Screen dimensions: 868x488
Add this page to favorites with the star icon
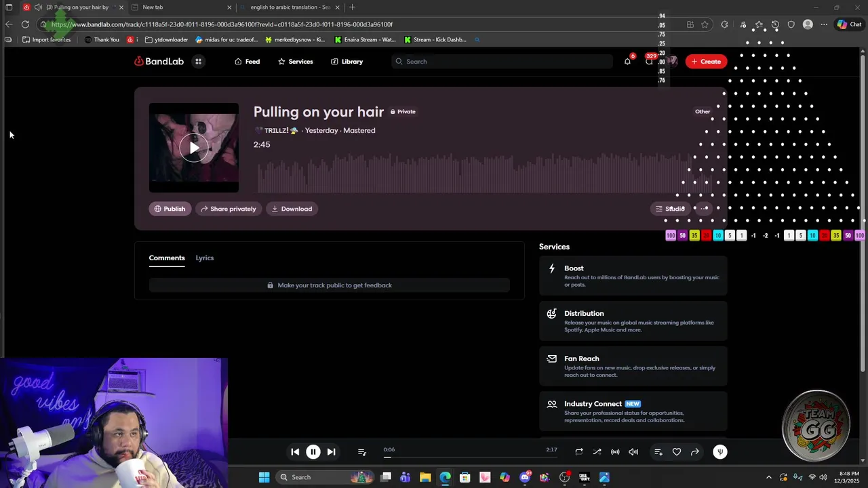tap(705, 24)
